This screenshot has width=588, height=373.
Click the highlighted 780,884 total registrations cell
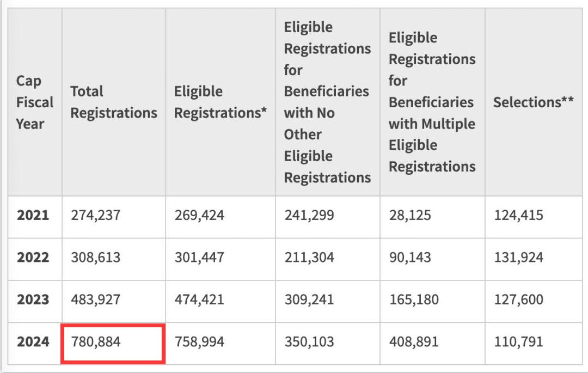coord(113,342)
